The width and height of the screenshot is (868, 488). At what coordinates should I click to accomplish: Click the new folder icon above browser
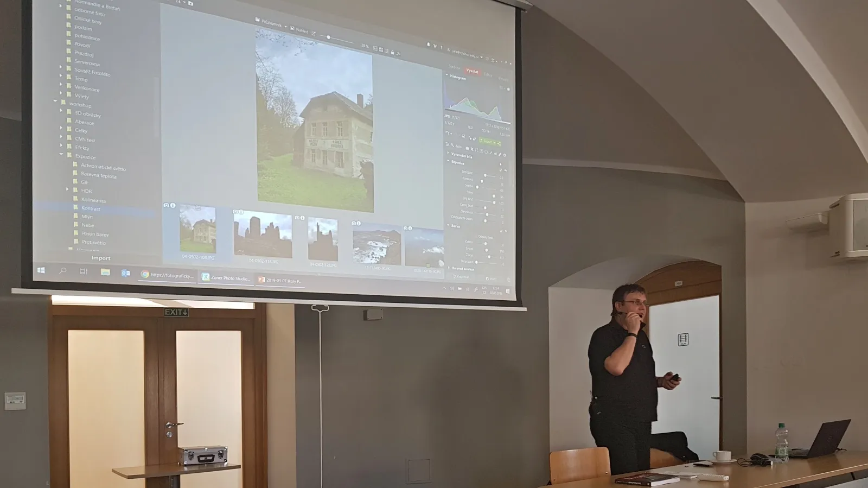click(x=190, y=3)
